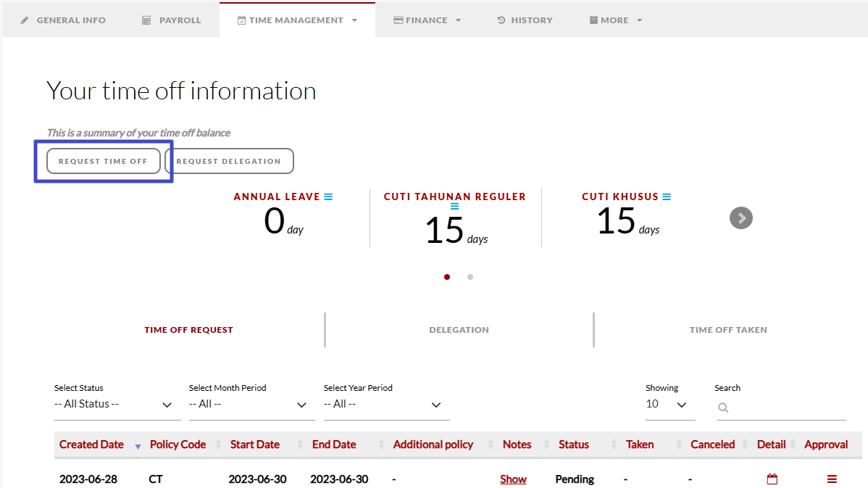The height and width of the screenshot is (488, 868).
Task: Click the next arrow in leave carousel
Action: 740,218
